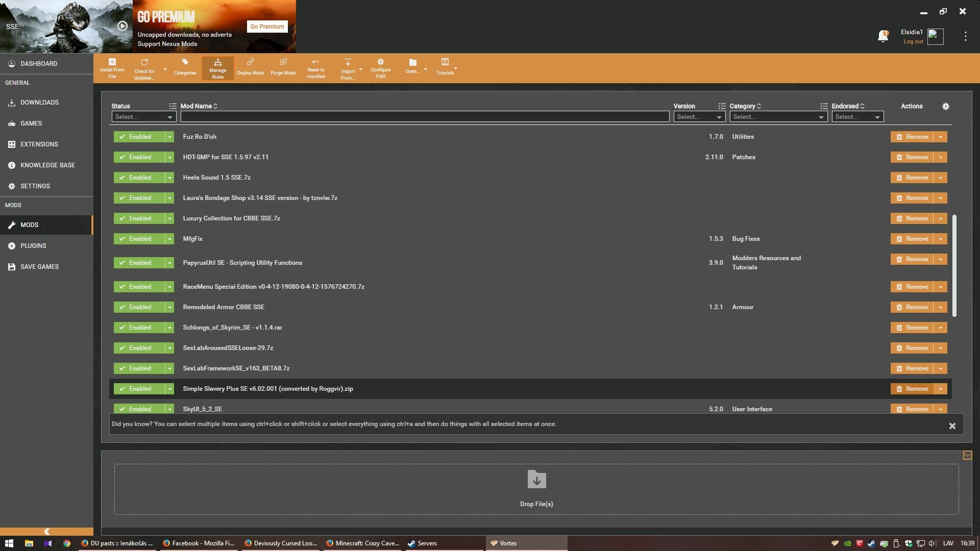Toggle Enabled for Remodeled Armor CBBE SSE
Image resolution: width=980 pixels, height=551 pixels.
tap(139, 307)
